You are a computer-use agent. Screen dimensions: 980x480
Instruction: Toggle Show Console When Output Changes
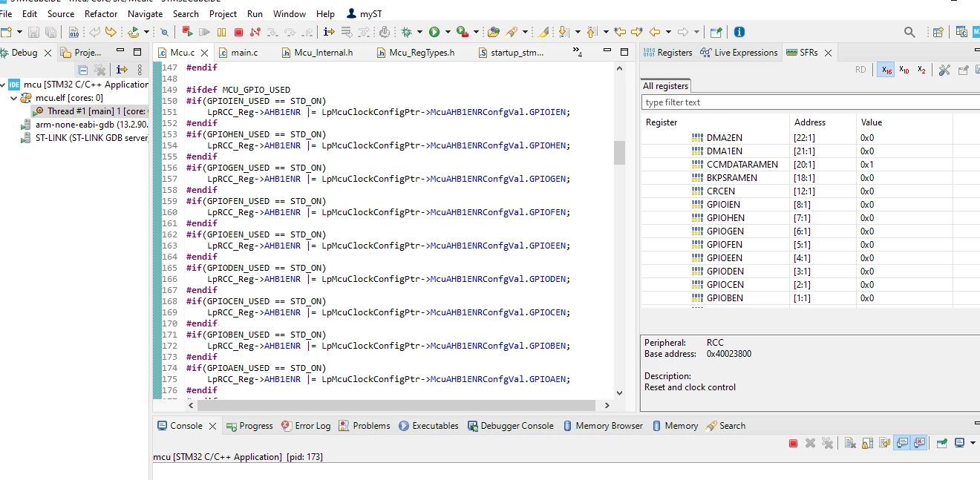(x=902, y=443)
